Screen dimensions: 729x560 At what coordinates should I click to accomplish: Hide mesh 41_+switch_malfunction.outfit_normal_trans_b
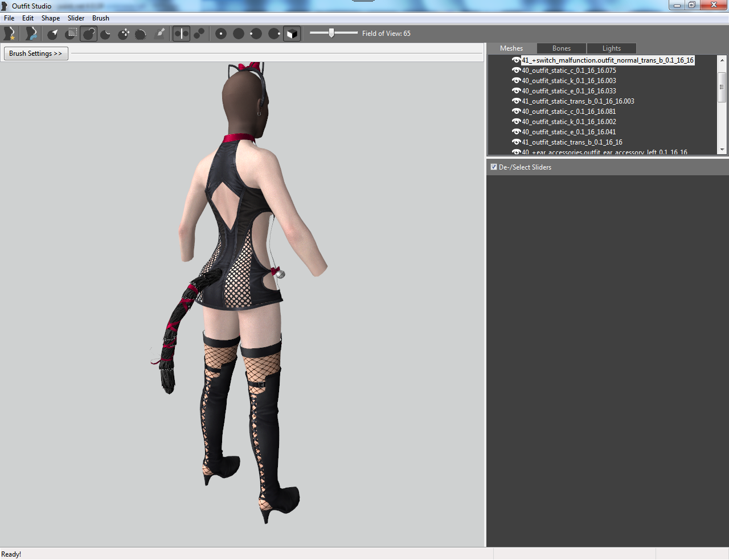[516, 60]
